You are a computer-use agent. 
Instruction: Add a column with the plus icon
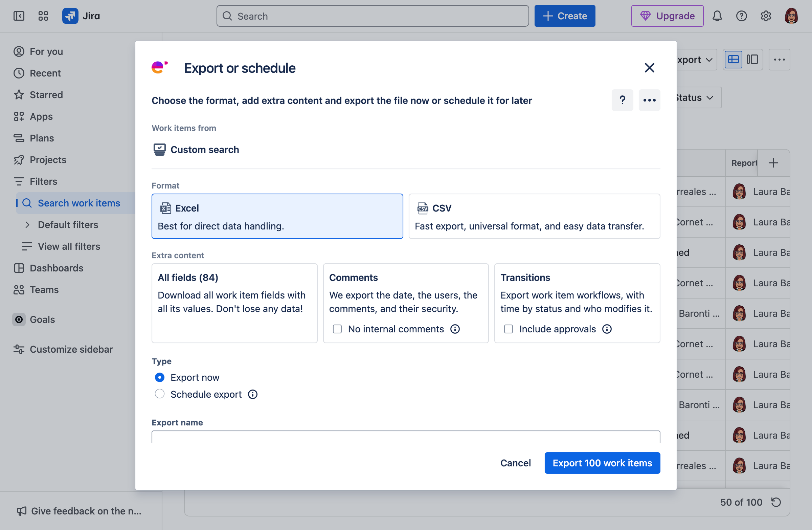pos(773,163)
